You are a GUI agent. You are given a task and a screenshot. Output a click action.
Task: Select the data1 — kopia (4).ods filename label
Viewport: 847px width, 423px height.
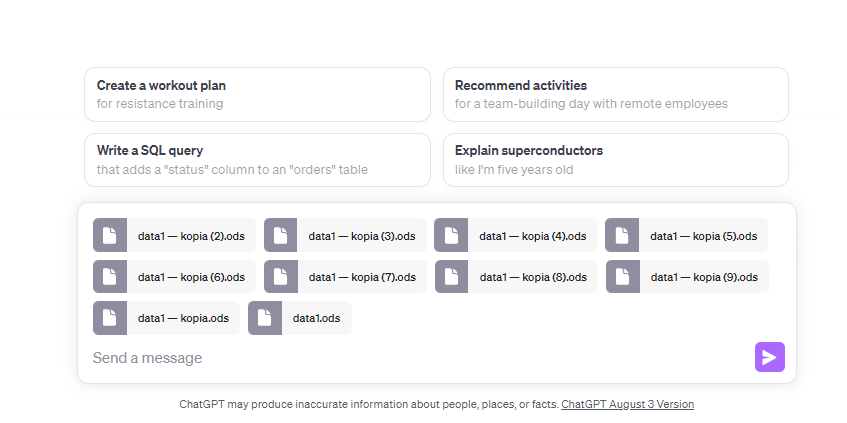click(533, 236)
